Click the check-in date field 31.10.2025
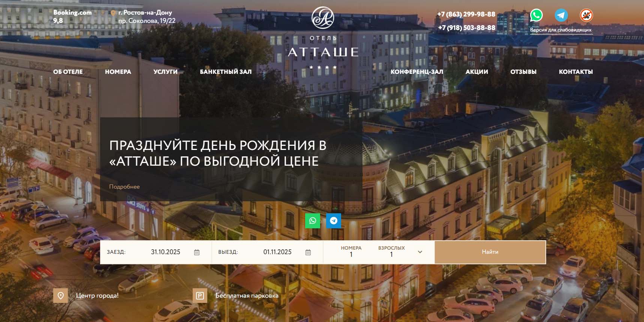Screen dimensions: 644x322 tap(165, 252)
